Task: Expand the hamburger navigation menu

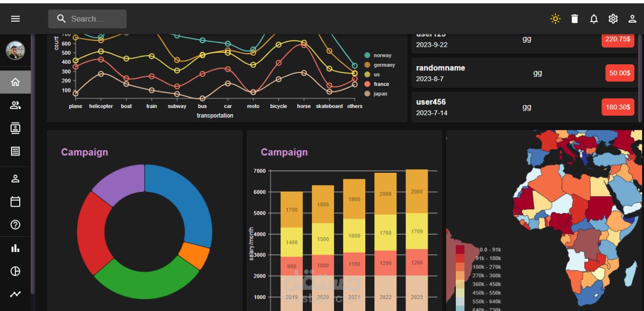Action: click(15, 19)
